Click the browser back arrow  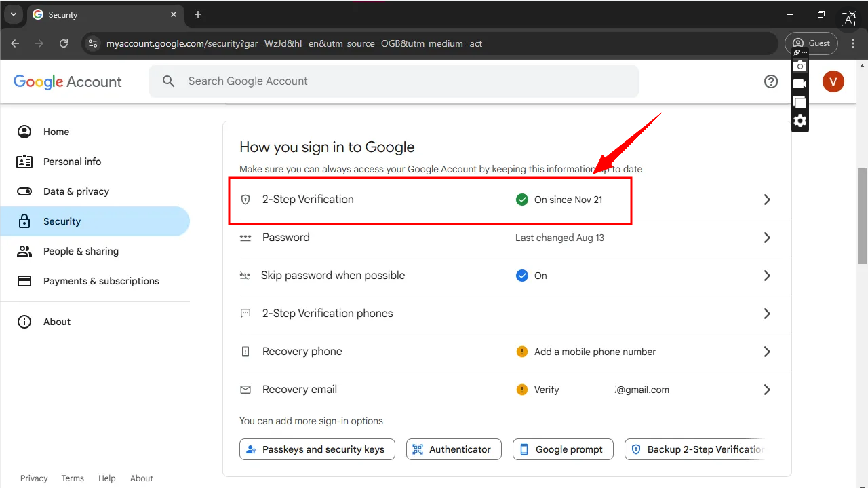[x=15, y=43]
